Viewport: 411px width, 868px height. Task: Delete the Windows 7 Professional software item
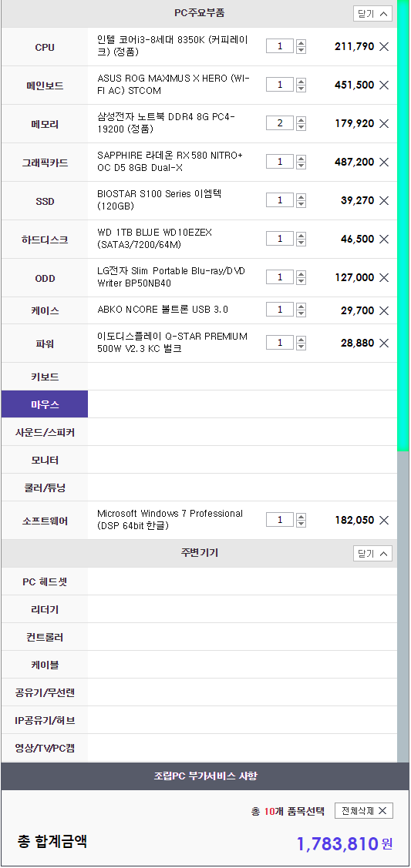(384, 521)
